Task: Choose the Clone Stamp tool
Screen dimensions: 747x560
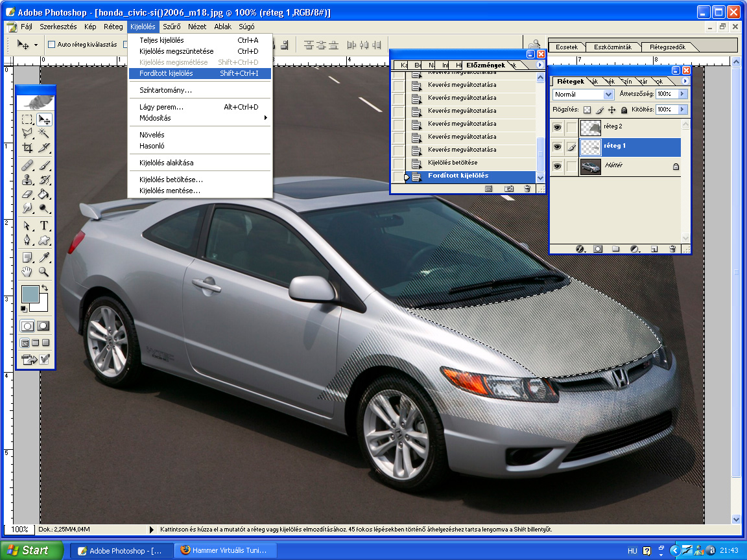Action: pos(27,180)
